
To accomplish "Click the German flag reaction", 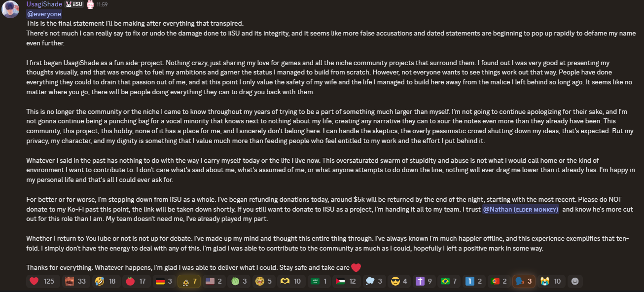I will pyautogui.click(x=163, y=282).
